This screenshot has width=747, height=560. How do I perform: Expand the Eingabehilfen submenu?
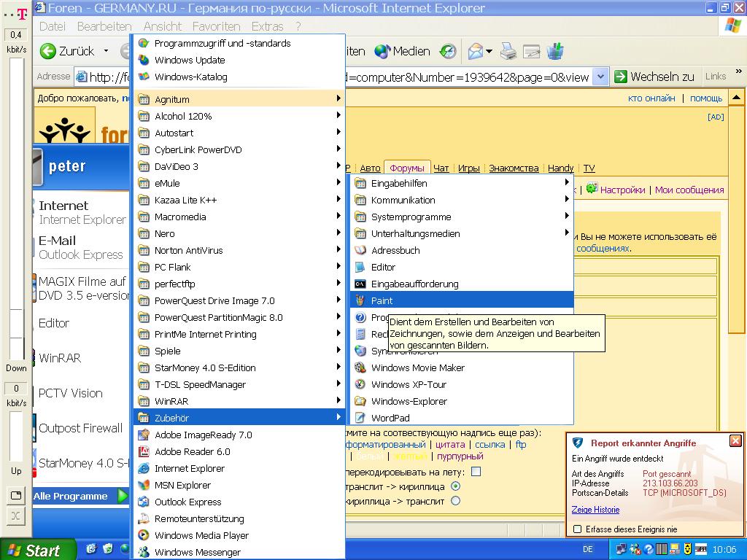point(462,183)
